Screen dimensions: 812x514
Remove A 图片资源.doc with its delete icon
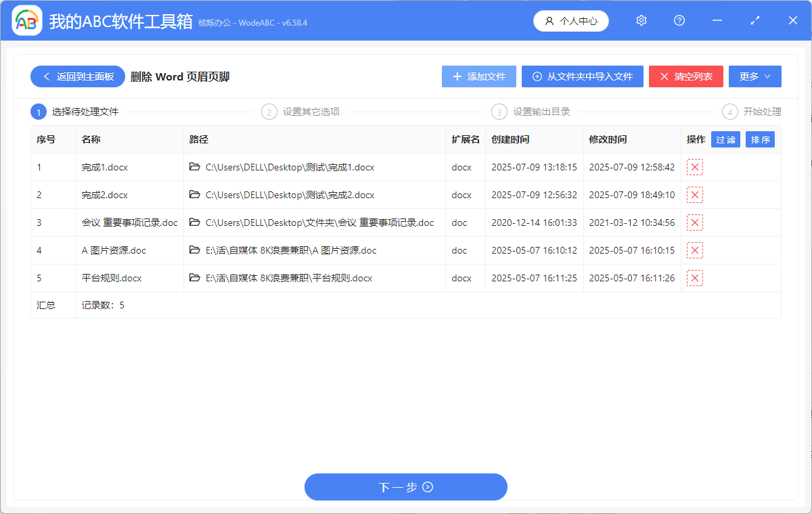pyautogui.click(x=695, y=250)
